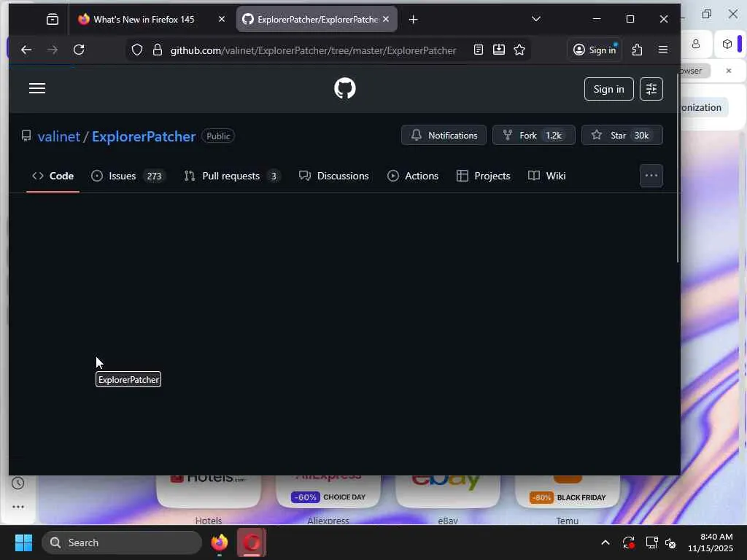Open GitHub appearance settings button

651,89
